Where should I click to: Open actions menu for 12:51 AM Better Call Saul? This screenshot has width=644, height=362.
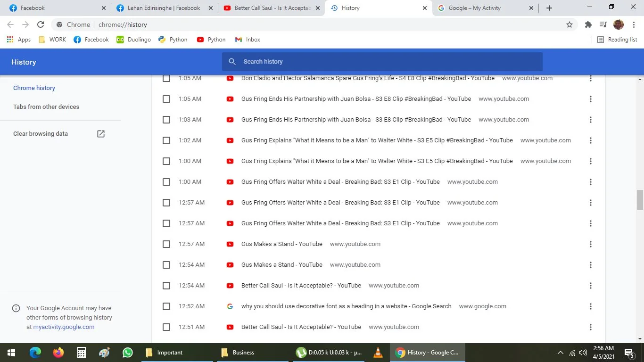pos(591,327)
